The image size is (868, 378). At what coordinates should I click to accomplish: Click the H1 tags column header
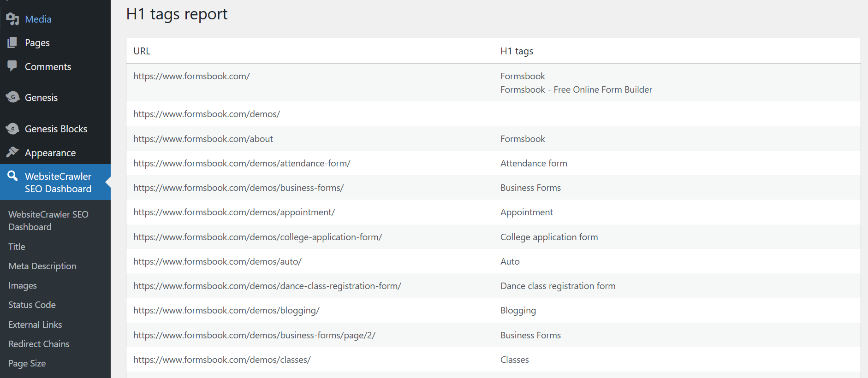click(517, 51)
